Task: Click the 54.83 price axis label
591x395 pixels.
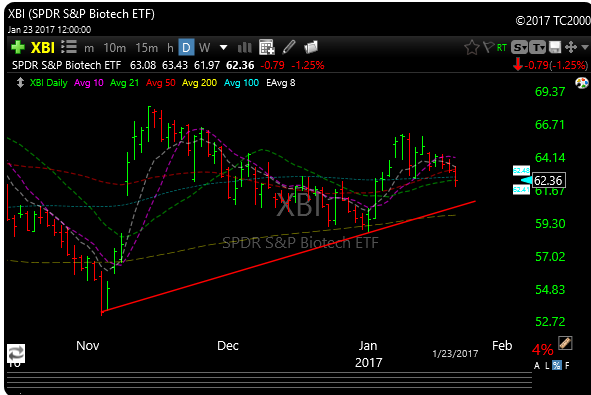Action: 550,290
